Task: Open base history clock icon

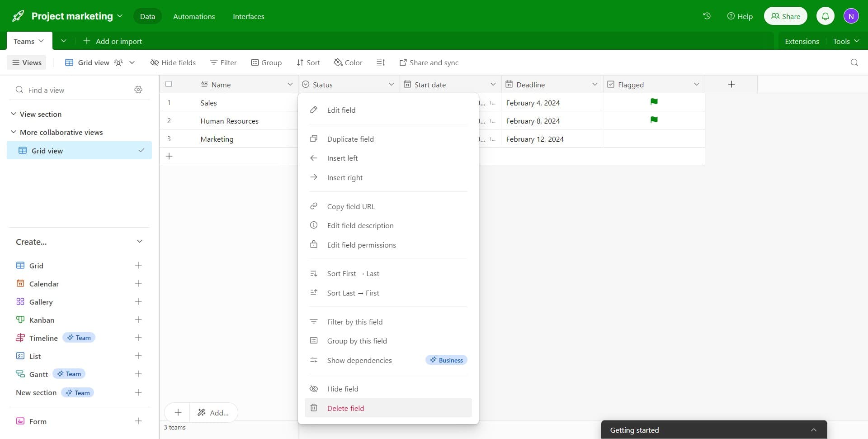Action: [x=707, y=16]
